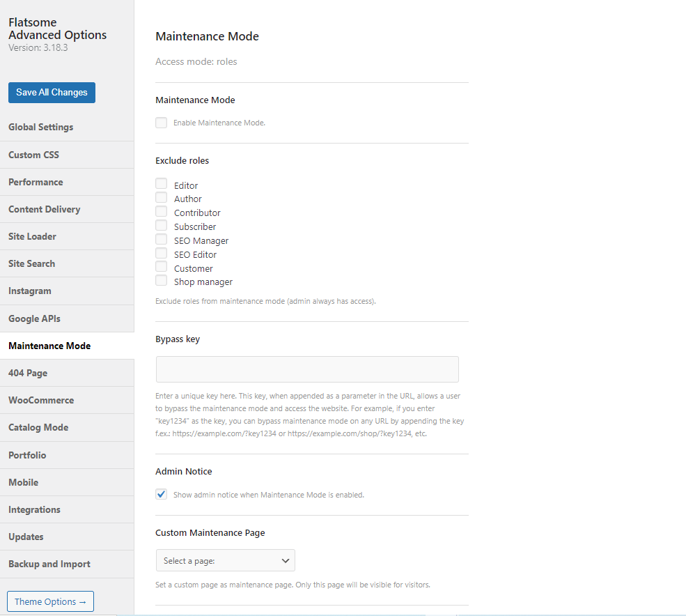Click the 'Flatsome Advanced Options' title
686x616 pixels.
57,29
